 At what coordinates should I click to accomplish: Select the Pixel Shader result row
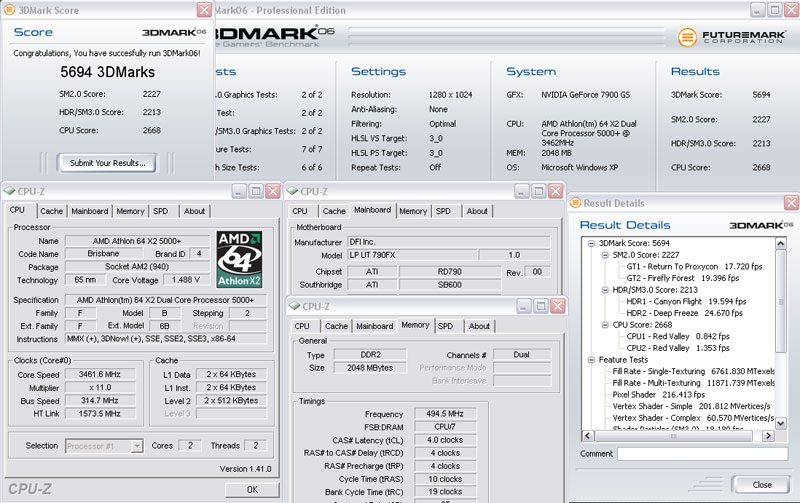pos(659,395)
